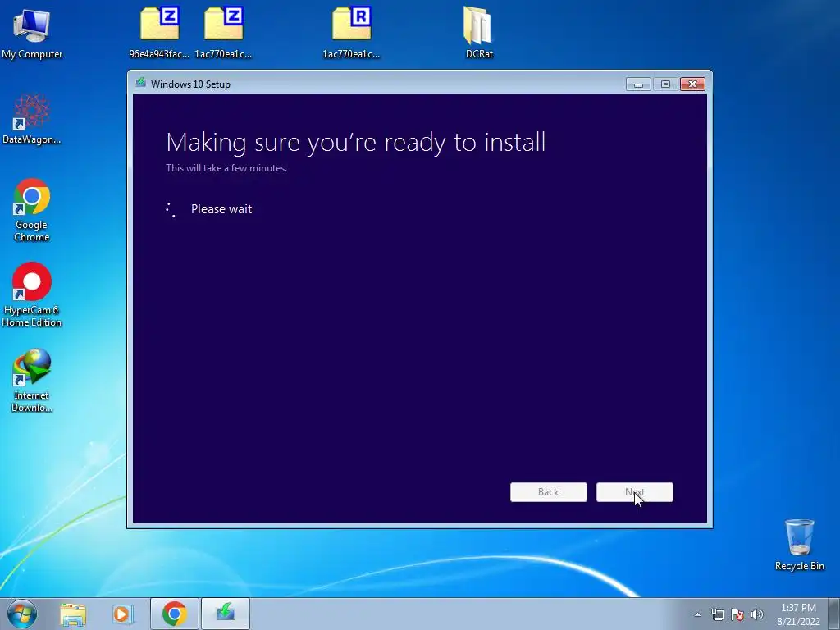Select the 96e4a943fac archive file
840x630 pixels.
[x=159, y=31]
